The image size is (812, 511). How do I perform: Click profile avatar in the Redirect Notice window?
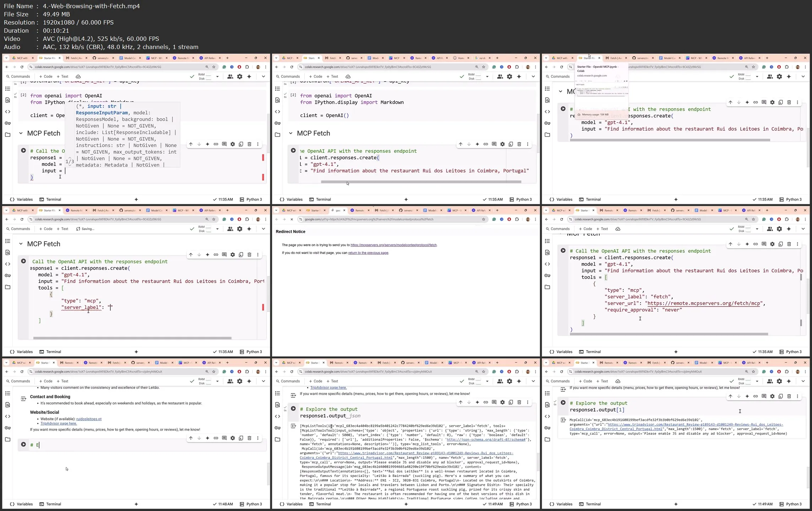pyautogui.click(x=528, y=219)
